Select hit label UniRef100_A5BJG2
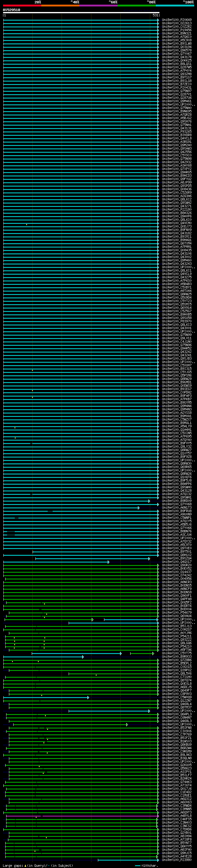Viewport: 197px width, 868px height. pos(177,118)
